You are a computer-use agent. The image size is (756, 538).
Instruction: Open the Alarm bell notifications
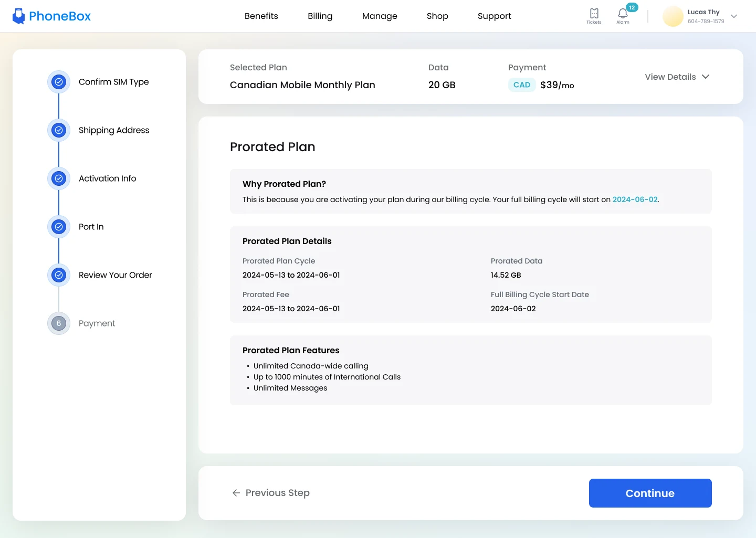(623, 16)
